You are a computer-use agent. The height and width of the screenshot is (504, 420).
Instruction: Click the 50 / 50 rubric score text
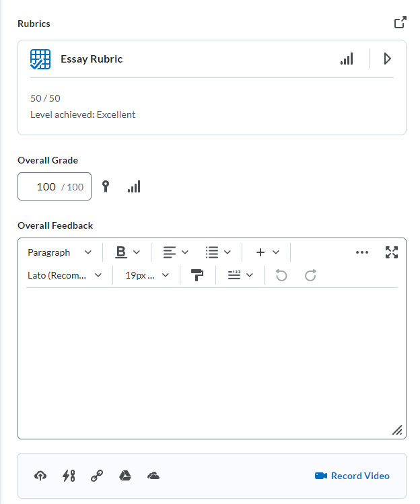point(45,98)
